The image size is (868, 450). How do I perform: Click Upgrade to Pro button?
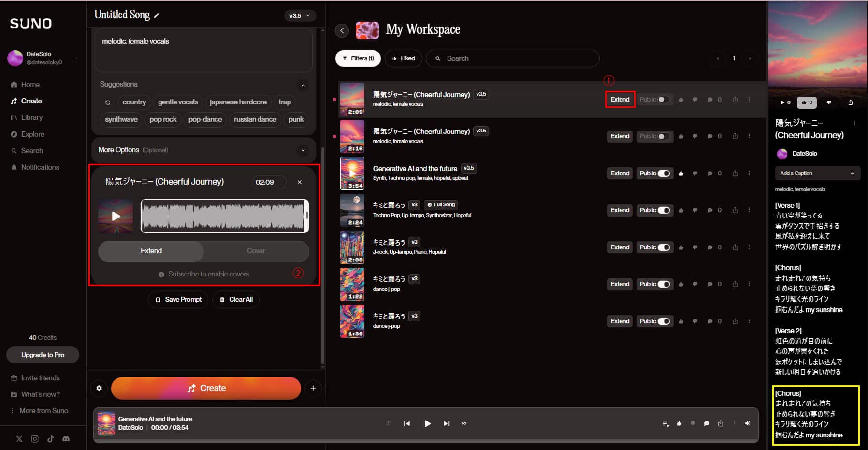[x=43, y=355]
